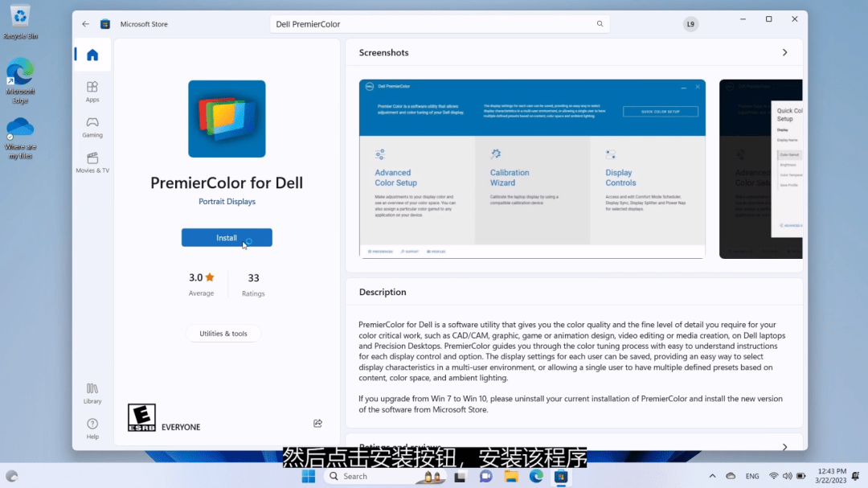The width and height of the screenshot is (868, 488).
Task: Expand the Screenshots section
Action: pos(784,51)
